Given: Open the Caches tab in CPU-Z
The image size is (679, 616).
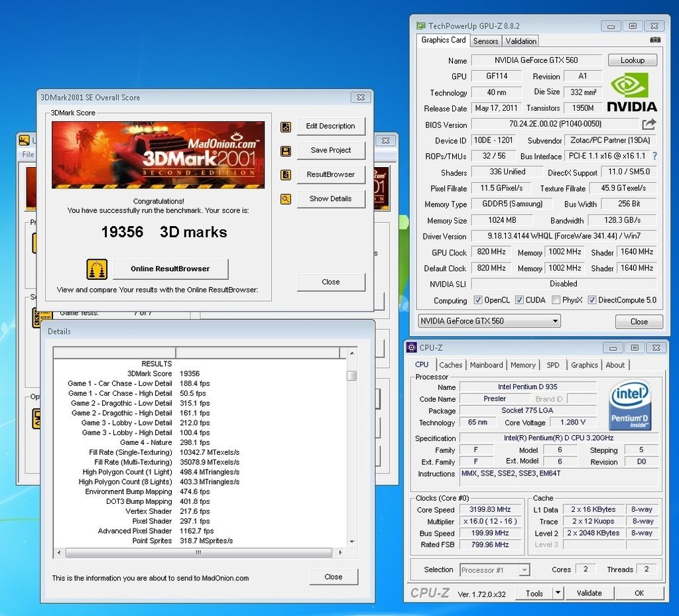Looking at the screenshot, I should [x=451, y=365].
